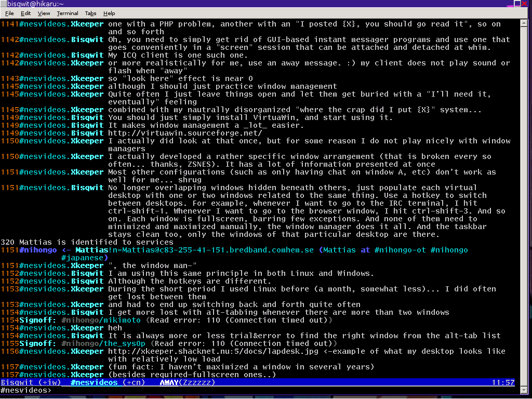Click the scrollbar up arrow
532x399 pixels.
pos(524,24)
